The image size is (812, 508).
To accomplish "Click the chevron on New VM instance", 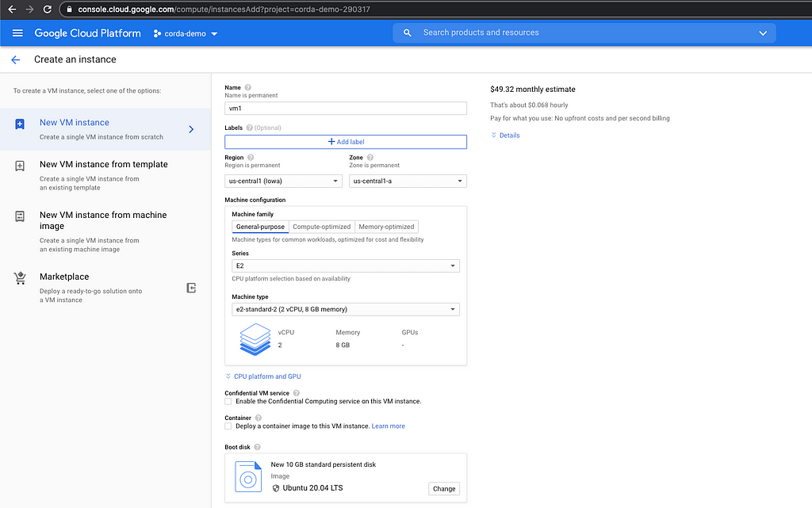I will (191, 129).
